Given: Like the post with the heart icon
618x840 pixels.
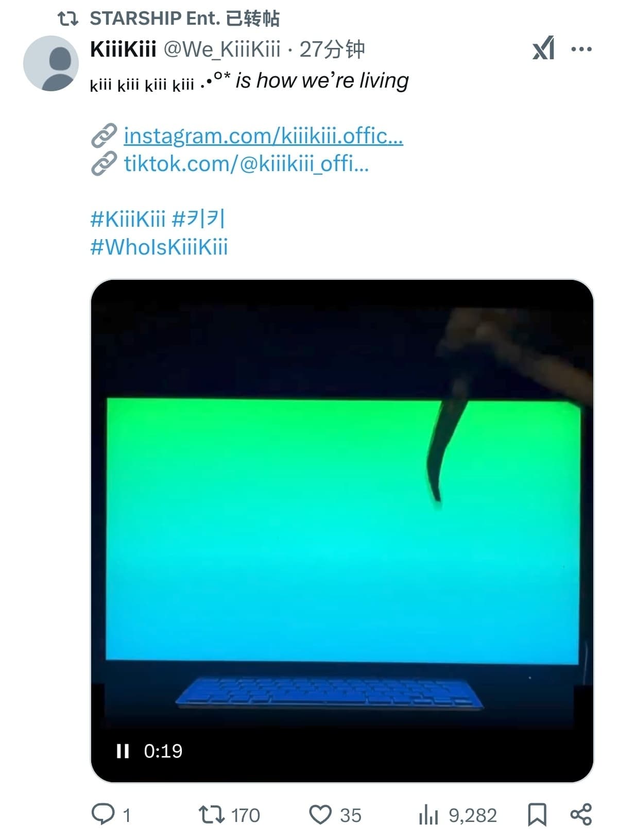Looking at the screenshot, I should pyautogui.click(x=320, y=815).
